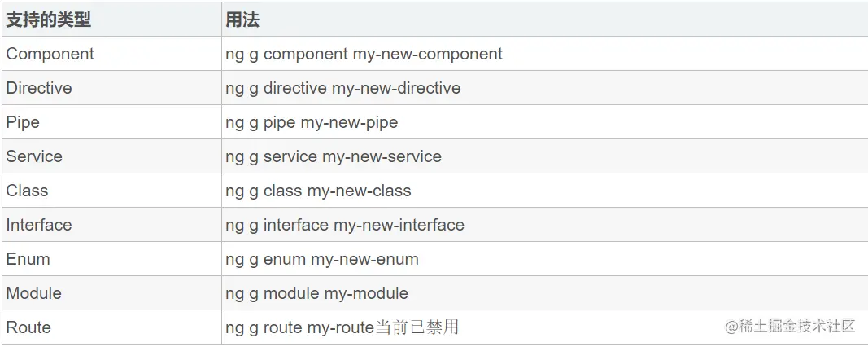Click the ng g module my-module command

[x=316, y=293]
